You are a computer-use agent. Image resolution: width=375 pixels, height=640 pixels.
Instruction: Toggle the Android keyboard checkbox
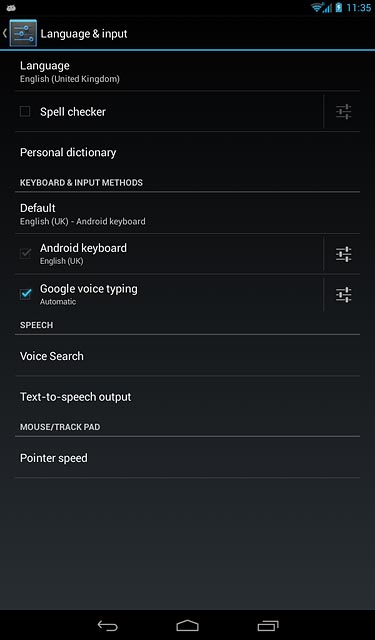click(25, 253)
